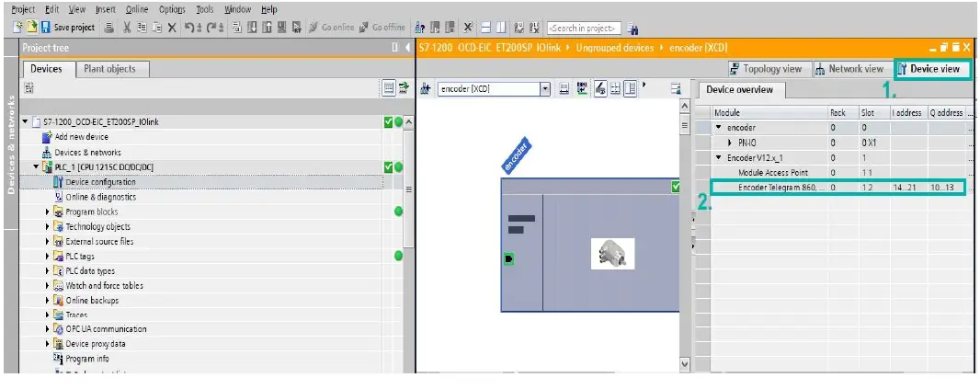Open the Tools menu
Viewport: 980px width, 389px height.
205,9
